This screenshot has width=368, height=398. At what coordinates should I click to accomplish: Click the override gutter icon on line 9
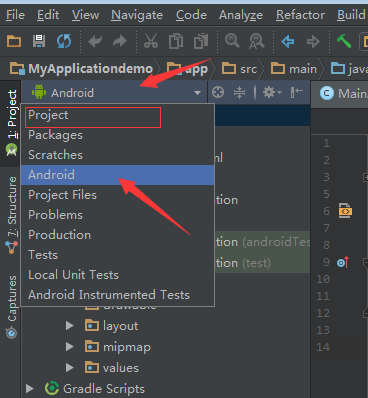(343, 262)
